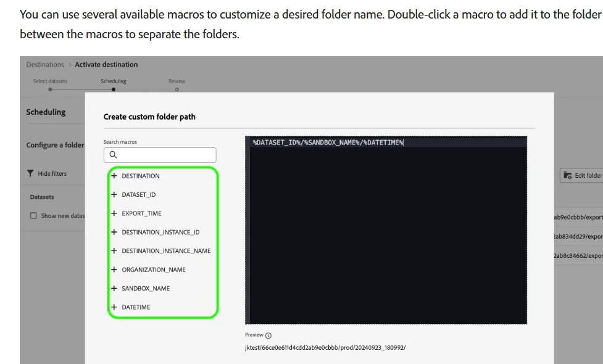Click the Configure a folder heading
Viewport: 603px width, 364px height.
[56, 145]
